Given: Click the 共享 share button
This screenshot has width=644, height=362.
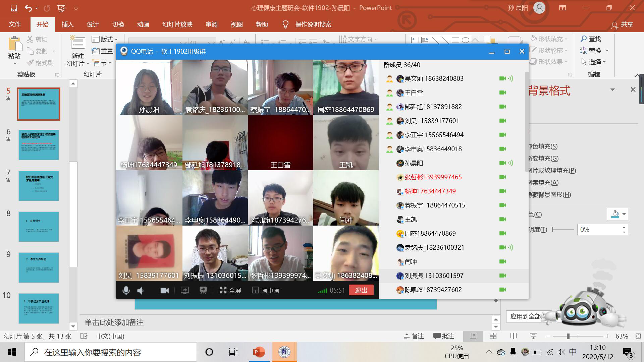Looking at the screenshot, I should tap(623, 24).
